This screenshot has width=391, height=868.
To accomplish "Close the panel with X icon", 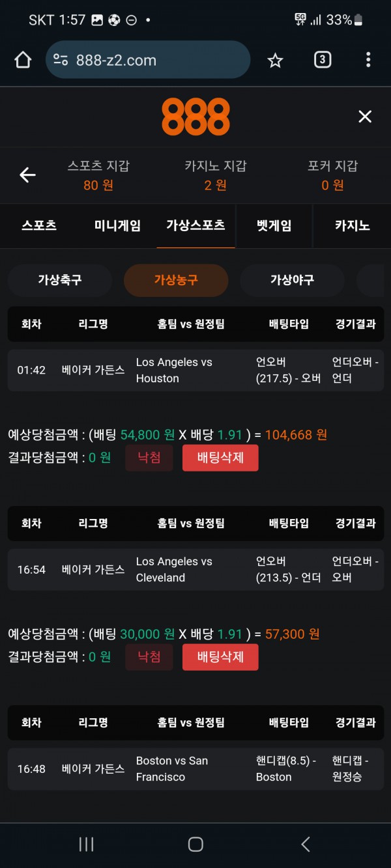I will (365, 117).
